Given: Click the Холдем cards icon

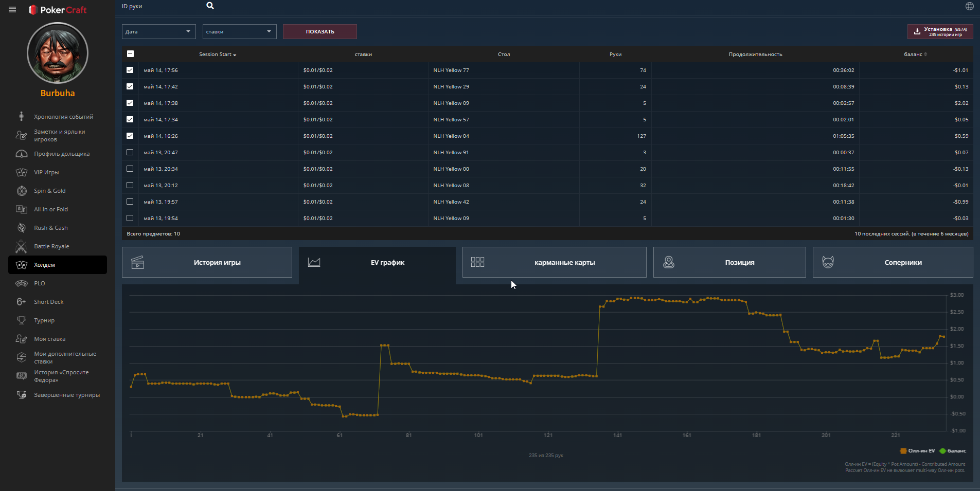Looking at the screenshot, I should coord(22,265).
